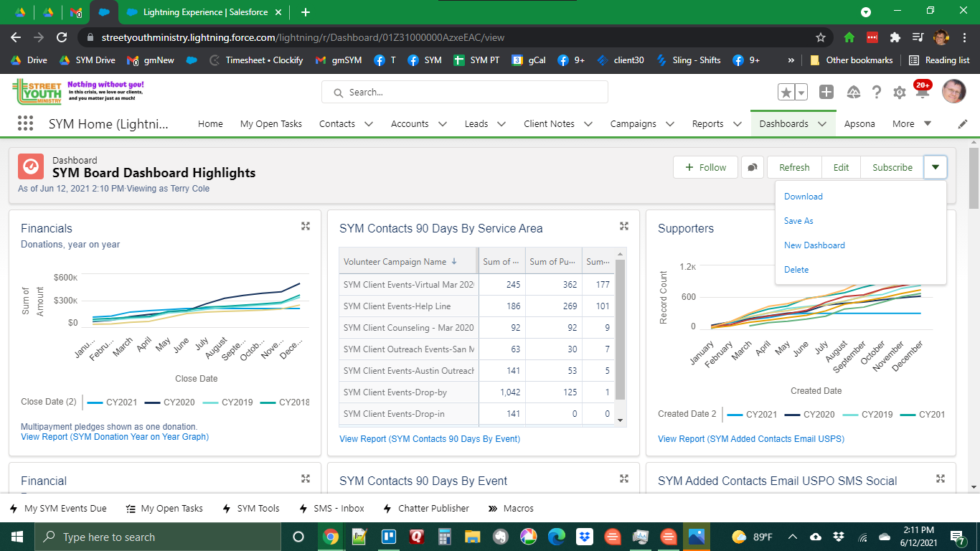This screenshot has height=551, width=980.
Task: Open View Report SYM Added Contacts Email USPS
Action: (x=751, y=438)
